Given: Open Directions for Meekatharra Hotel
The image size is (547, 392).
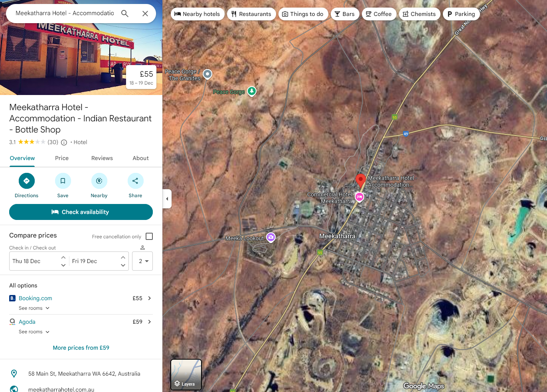Looking at the screenshot, I should pos(27,181).
